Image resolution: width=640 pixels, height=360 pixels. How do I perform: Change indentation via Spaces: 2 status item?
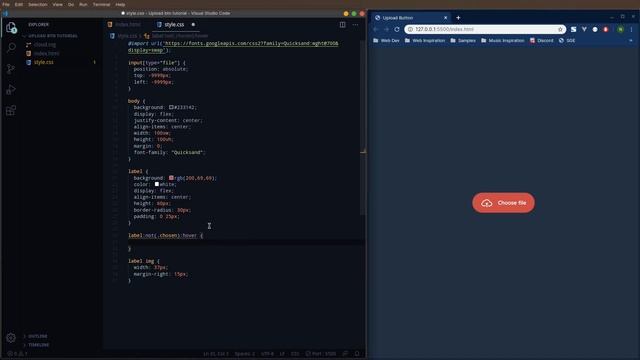245,354
